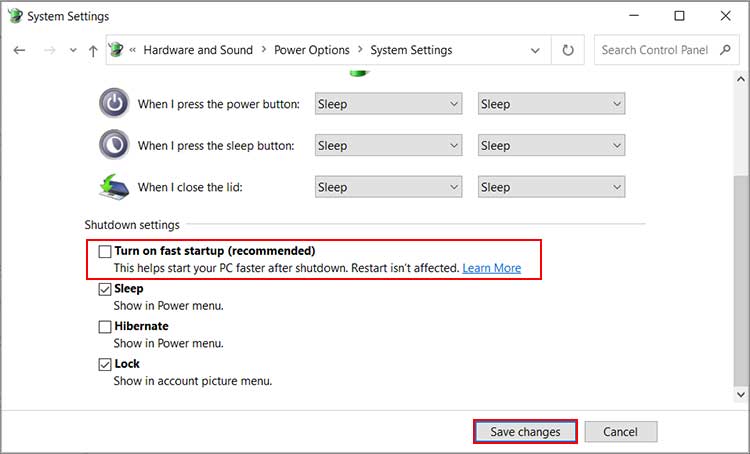Click the sleep button moon icon
750x454 pixels.
[x=114, y=145]
